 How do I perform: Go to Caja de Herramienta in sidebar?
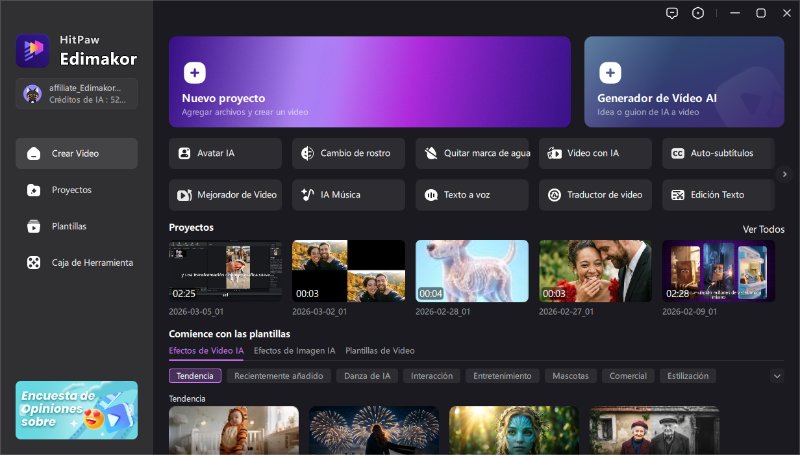(77, 263)
